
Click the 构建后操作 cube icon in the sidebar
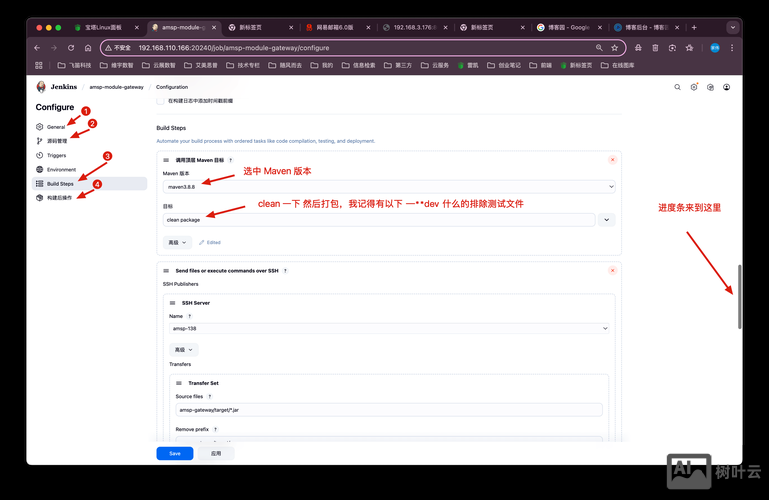[x=40, y=198]
